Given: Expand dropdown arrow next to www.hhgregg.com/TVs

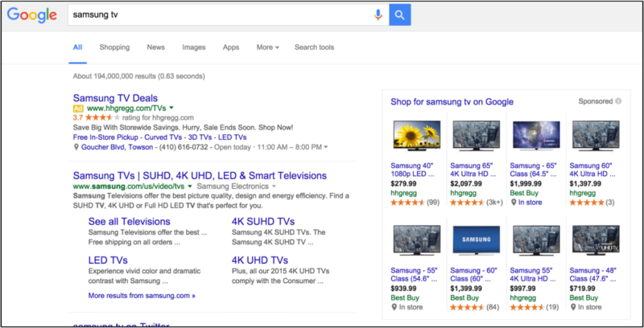Looking at the screenshot, I should pyautogui.click(x=171, y=108).
